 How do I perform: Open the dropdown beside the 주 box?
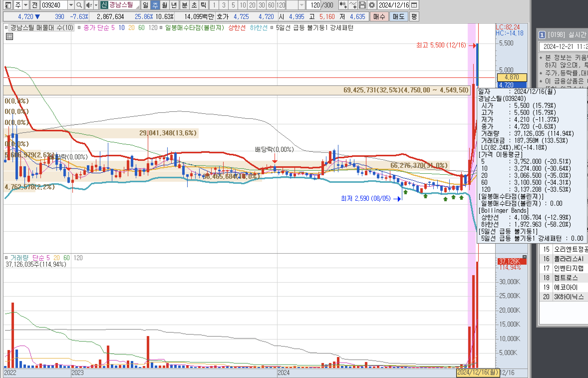(25, 5)
